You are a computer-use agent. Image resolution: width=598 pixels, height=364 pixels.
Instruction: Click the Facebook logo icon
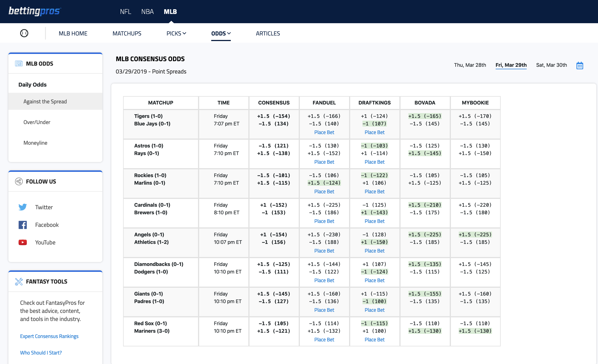pyautogui.click(x=23, y=225)
